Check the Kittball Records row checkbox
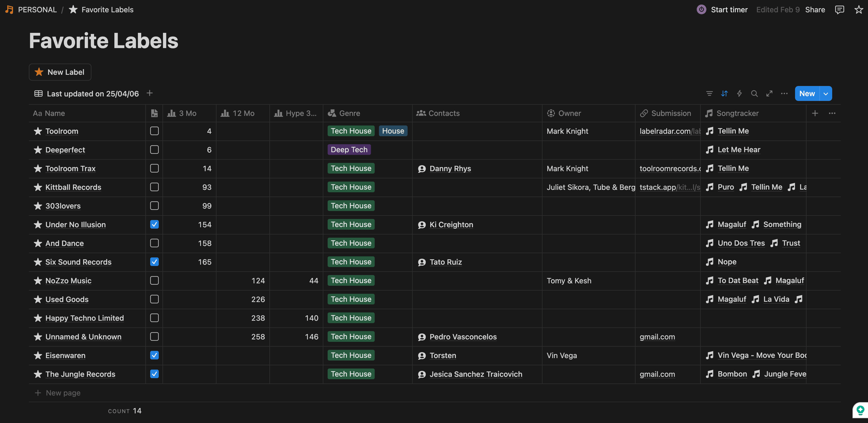The height and width of the screenshot is (423, 868). tap(154, 187)
